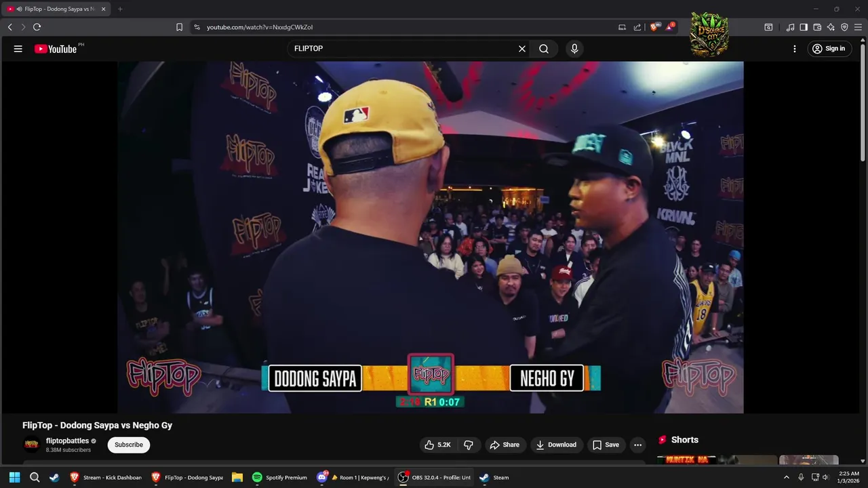This screenshot has height=488, width=868.
Task: Open the media control music note
Action: pyautogui.click(x=791, y=27)
